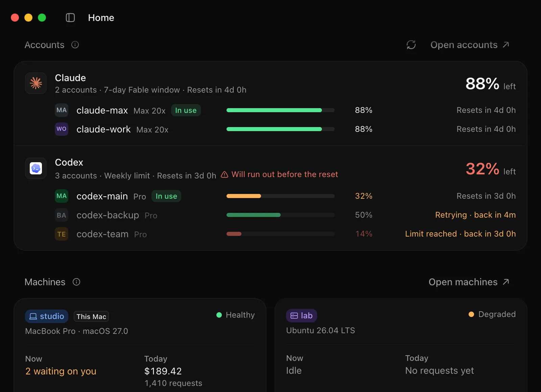
Task: Click the In use badge on claude-max
Action: click(186, 110)
